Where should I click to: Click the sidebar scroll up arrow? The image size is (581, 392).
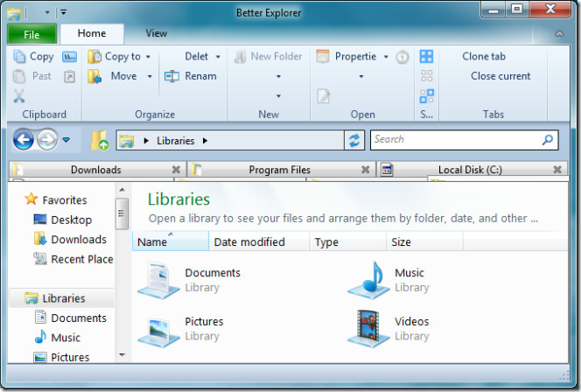122,190
